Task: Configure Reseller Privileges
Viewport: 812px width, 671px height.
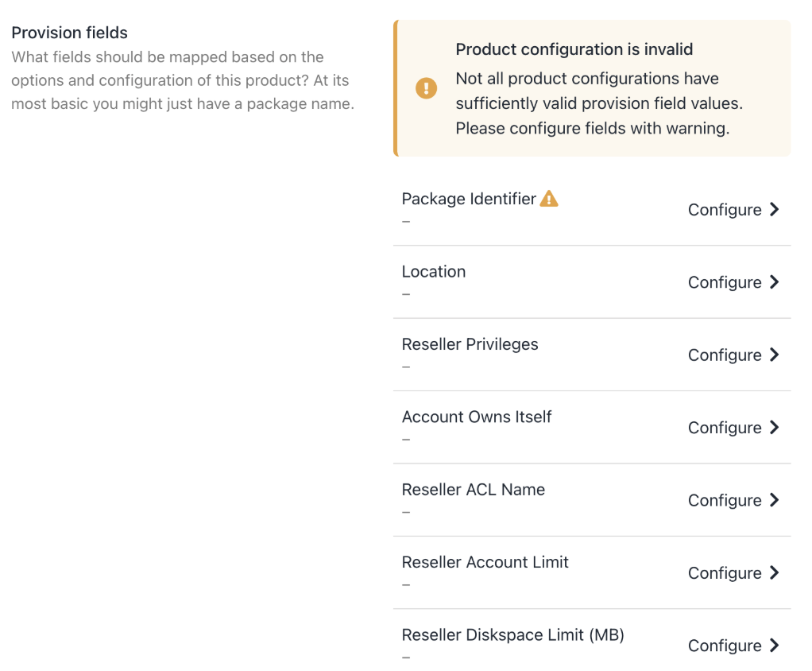Action: point(725,355)
